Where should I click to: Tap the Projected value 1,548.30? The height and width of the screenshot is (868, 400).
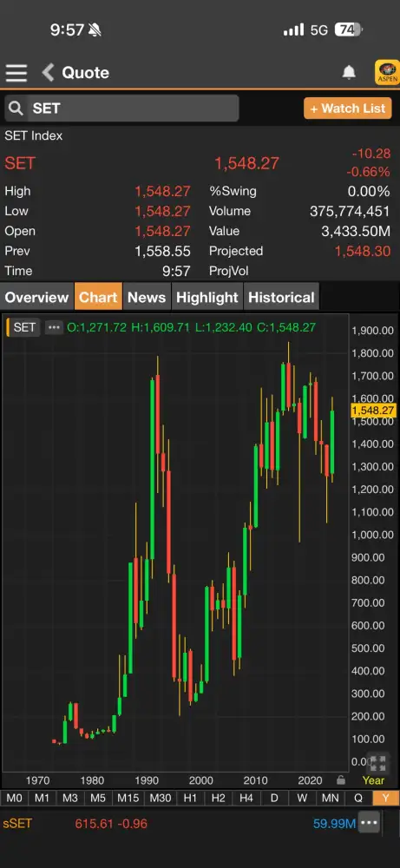tap(363, 251)
